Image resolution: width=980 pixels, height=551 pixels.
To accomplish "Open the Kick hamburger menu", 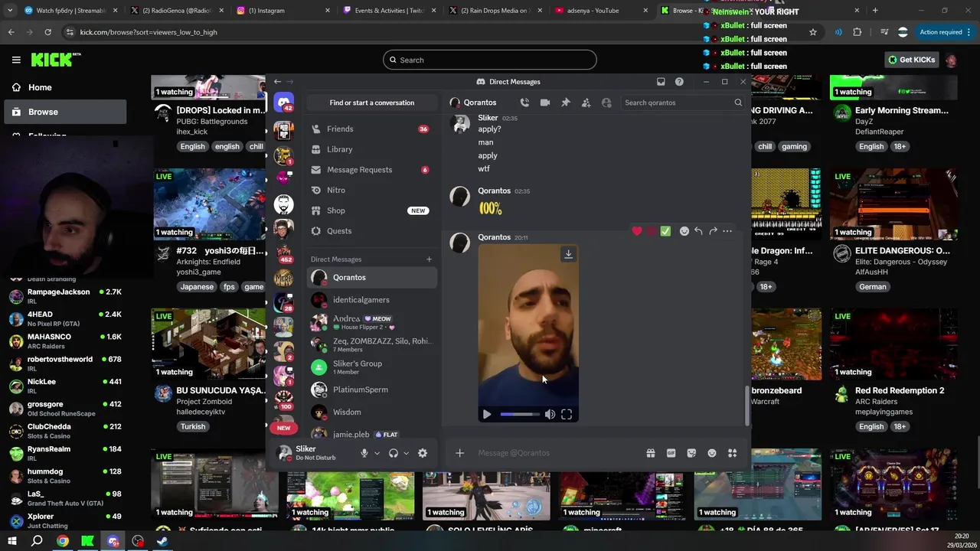I will (x=16, y=60).
